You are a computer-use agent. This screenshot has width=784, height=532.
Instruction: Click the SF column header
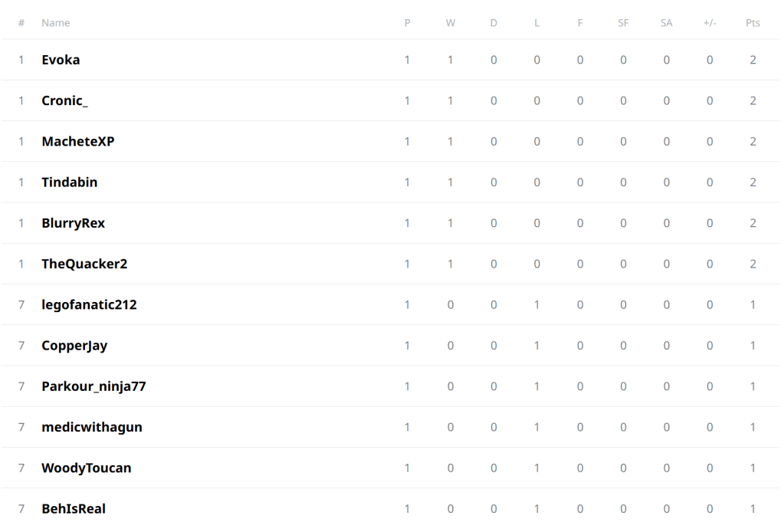pos(623,23)
